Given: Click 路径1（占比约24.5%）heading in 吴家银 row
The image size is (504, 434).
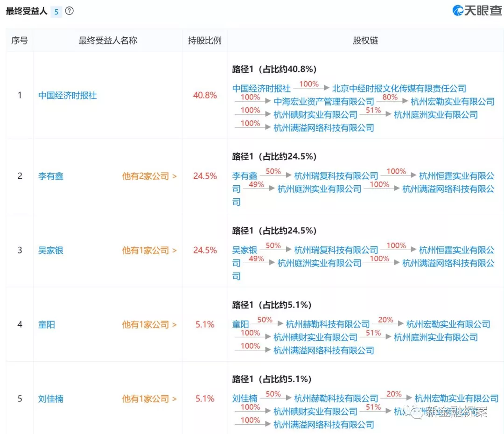Looking at the screenshot, I should [274, 231].
